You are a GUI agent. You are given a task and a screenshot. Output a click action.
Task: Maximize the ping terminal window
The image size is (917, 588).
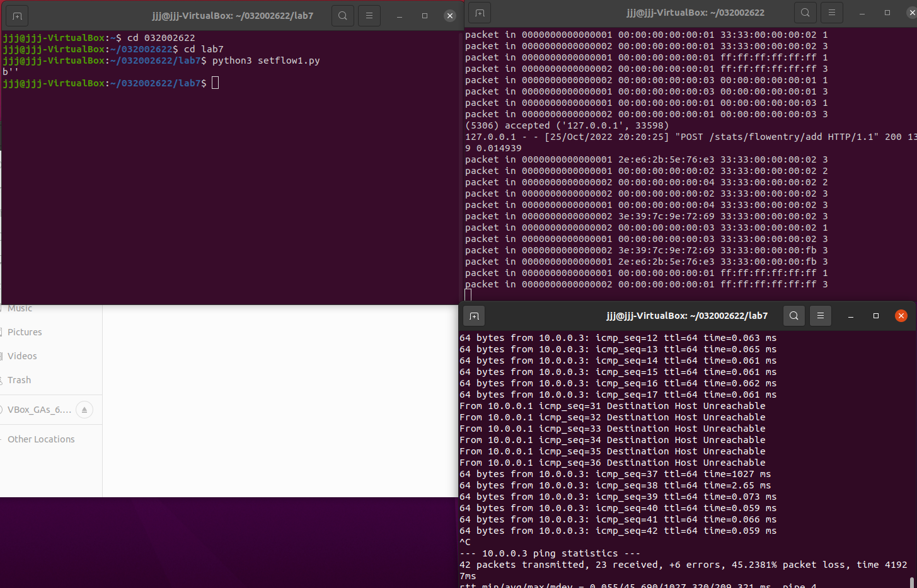[x=876, y=316]
